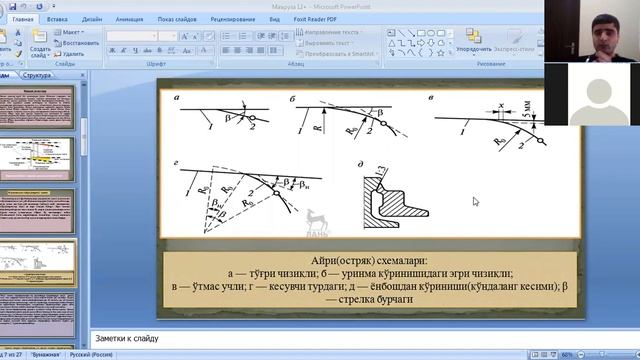Open the Вид ribbon tab

click(x=275, y=19)
